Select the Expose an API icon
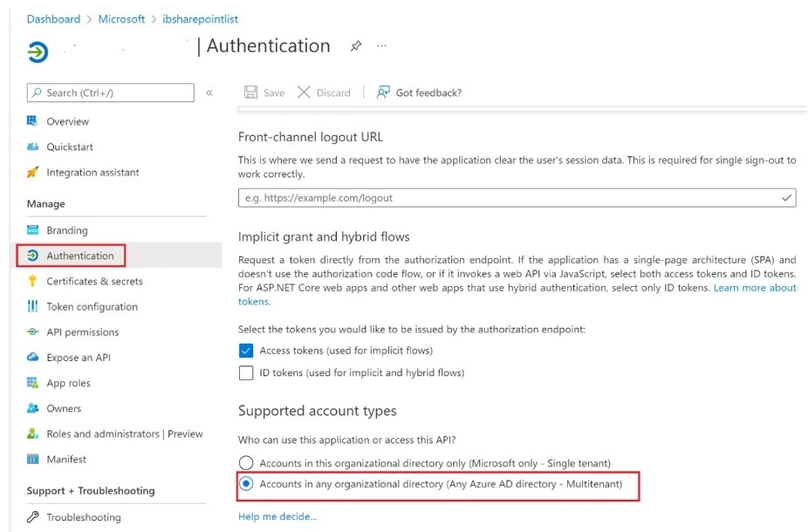This screenshot has height=532, width=808. (32, 358)
